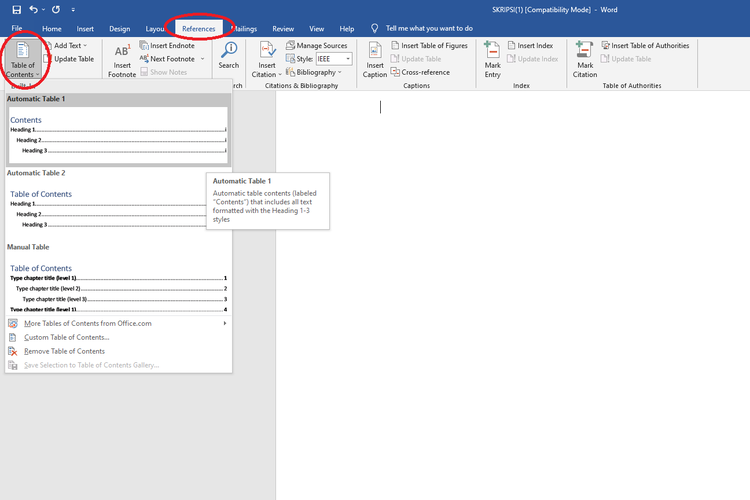Screen dimensions: 750x500
Task: Click the Undo arrow icon
Action: [x=33, y=9]
